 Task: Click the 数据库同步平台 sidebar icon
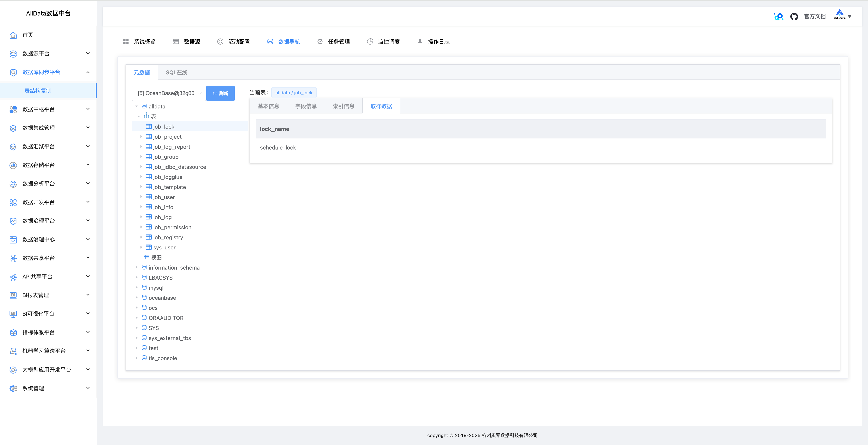coord(13,72)
